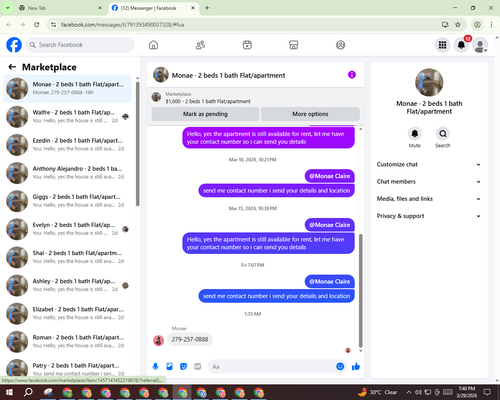Open the Windows notification center icon
Viewport: 500px width, 400px height.
487,392
